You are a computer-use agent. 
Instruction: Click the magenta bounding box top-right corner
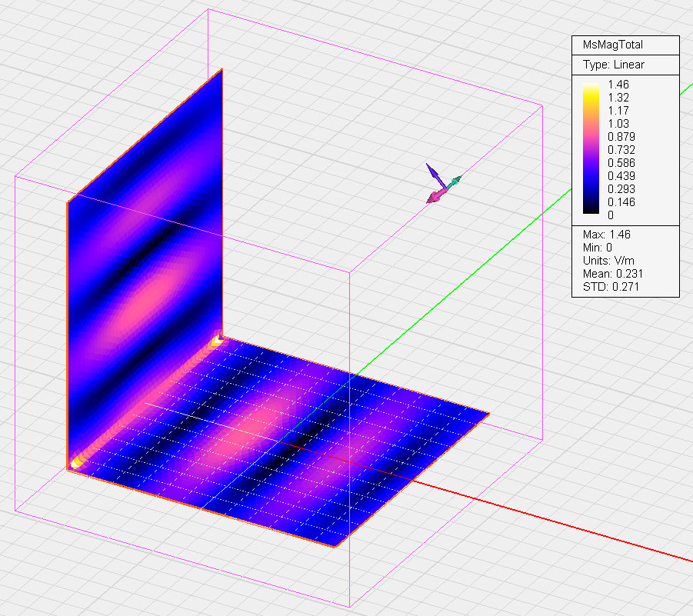tap(542, 105)
